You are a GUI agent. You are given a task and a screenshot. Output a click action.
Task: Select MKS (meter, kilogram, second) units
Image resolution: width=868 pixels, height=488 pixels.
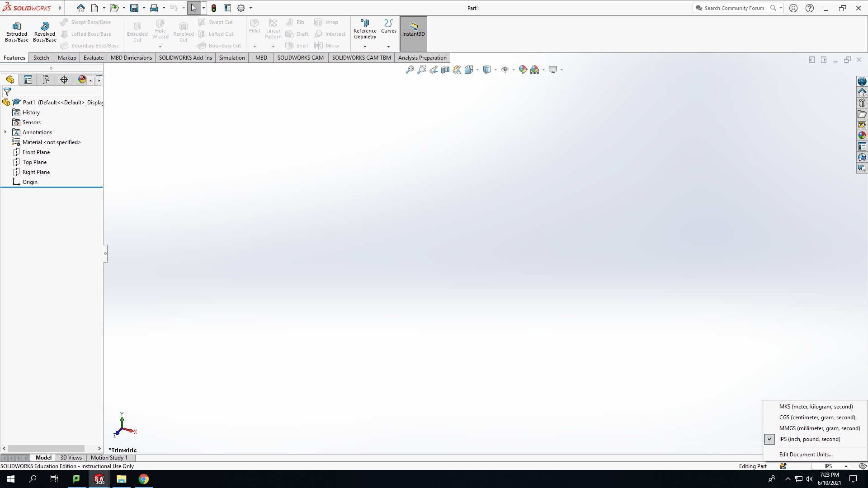tap(816, 407)
